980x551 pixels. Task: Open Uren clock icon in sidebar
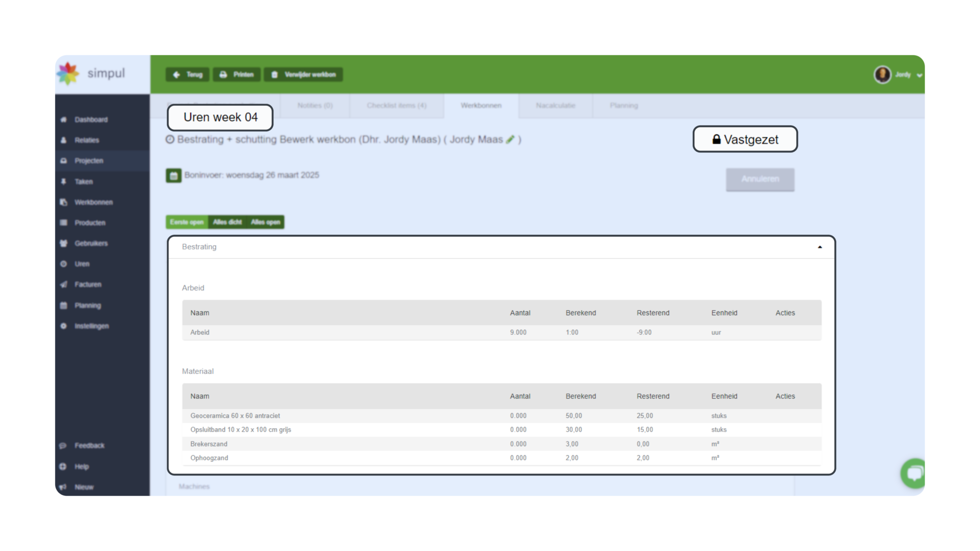pyautogui.click(x=64, y=264)
